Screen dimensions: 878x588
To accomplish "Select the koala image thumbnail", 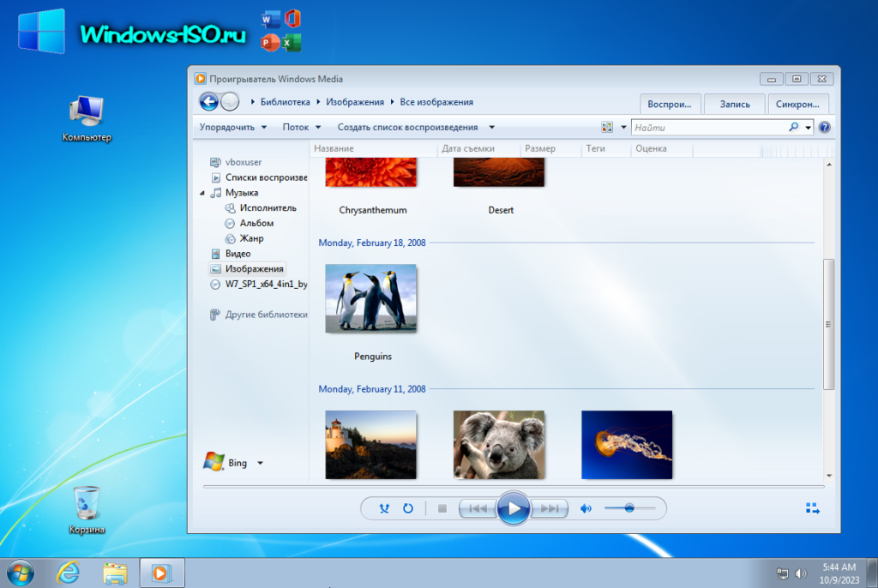I will (498, 445).
